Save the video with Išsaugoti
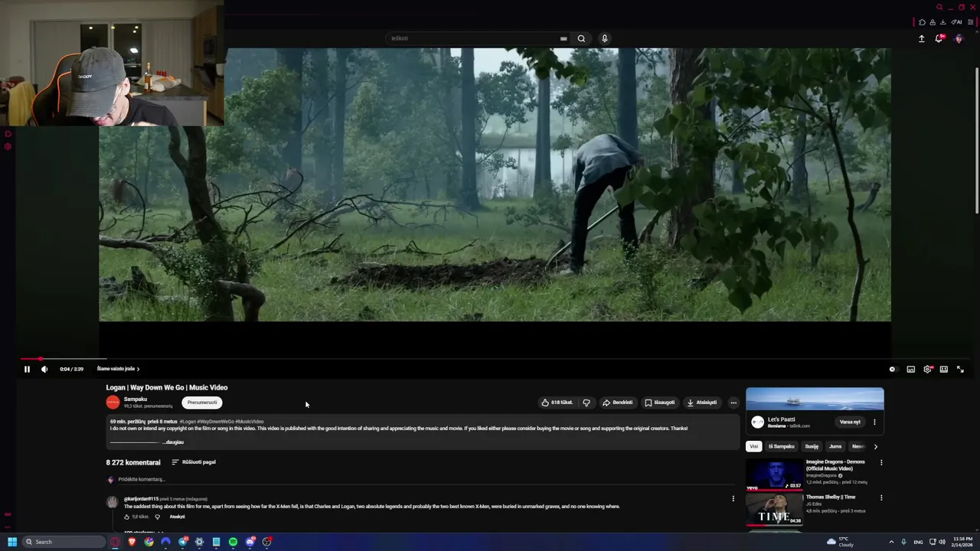Image resolution: width=980 pixels, height=551 pixels. [x=660, y=403]
